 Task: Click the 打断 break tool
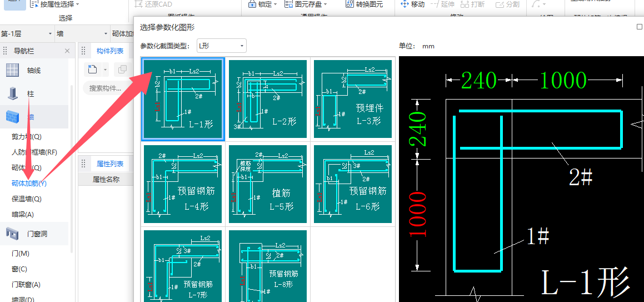[x=472, y=4]
